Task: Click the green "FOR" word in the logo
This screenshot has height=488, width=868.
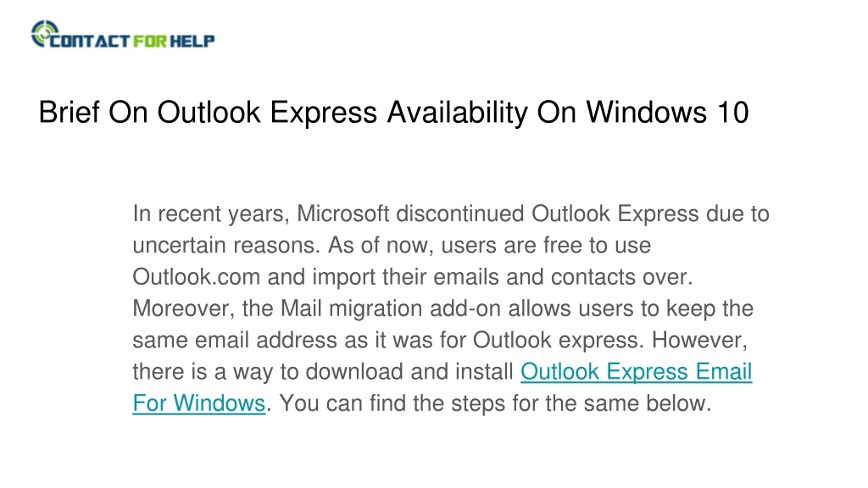Action: point(150,41)
